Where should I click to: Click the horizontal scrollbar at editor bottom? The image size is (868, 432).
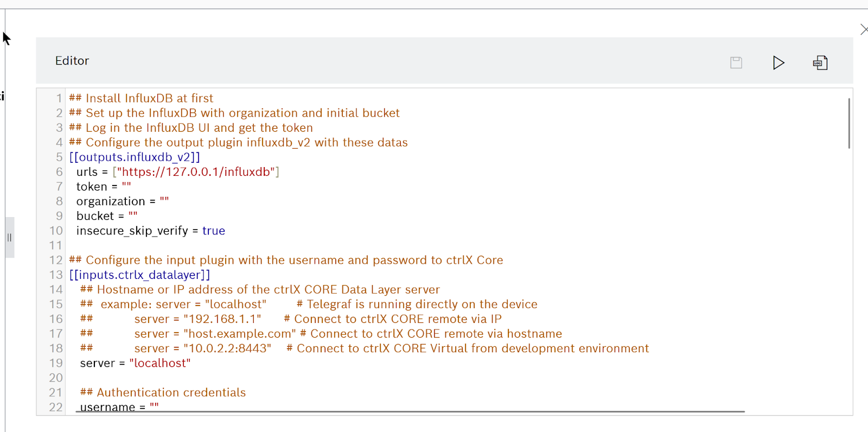point(410,411)
